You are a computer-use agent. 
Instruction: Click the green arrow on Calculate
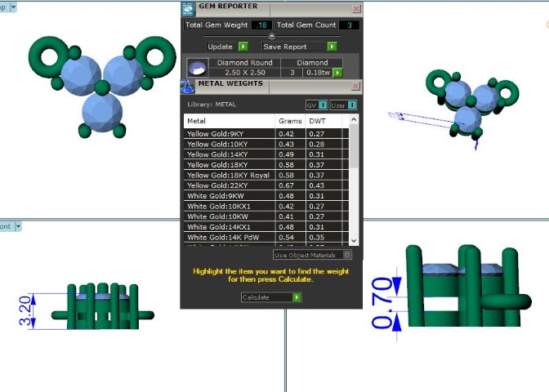[297, 297]
